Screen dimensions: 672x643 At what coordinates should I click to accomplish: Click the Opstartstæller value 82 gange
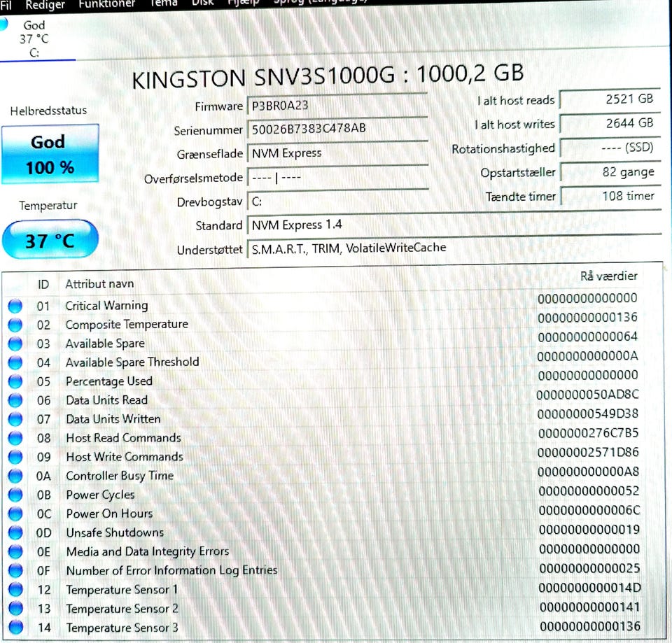[x=610, y=172]
